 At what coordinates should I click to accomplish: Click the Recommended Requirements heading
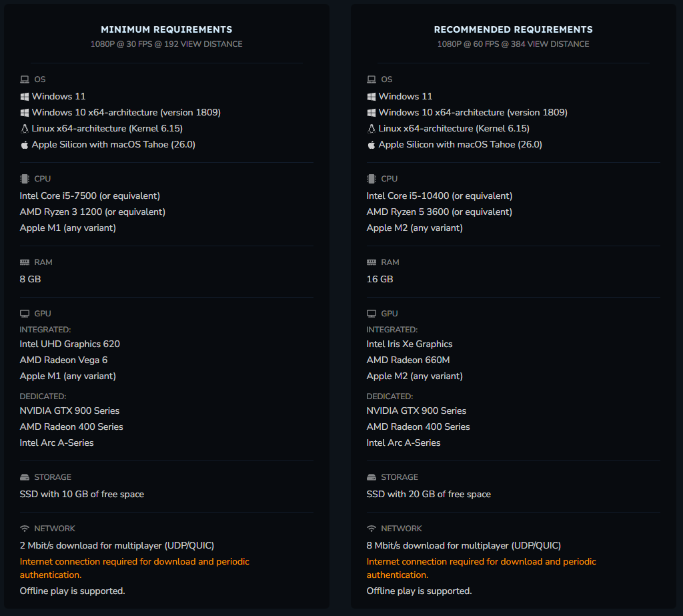pos(513,29)
